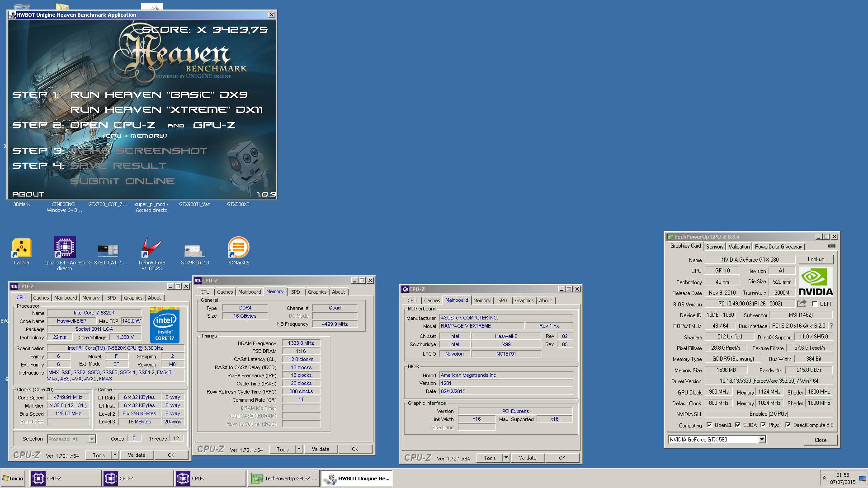This screenshot has width=868, height=488.
Task: Open the GTX780_CAT_1 desktop thumbnail icon
Action: pos(108,250)
